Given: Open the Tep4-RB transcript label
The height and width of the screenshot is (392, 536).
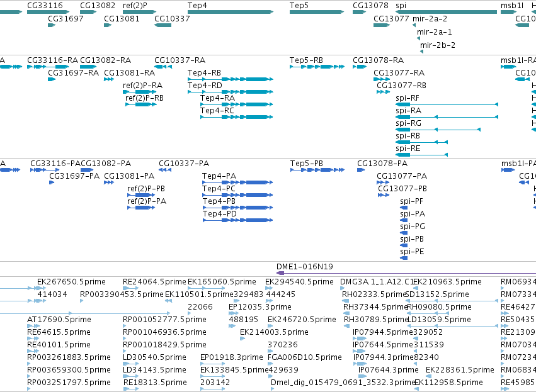Looking at the screenshot, I should pos(204,73).
